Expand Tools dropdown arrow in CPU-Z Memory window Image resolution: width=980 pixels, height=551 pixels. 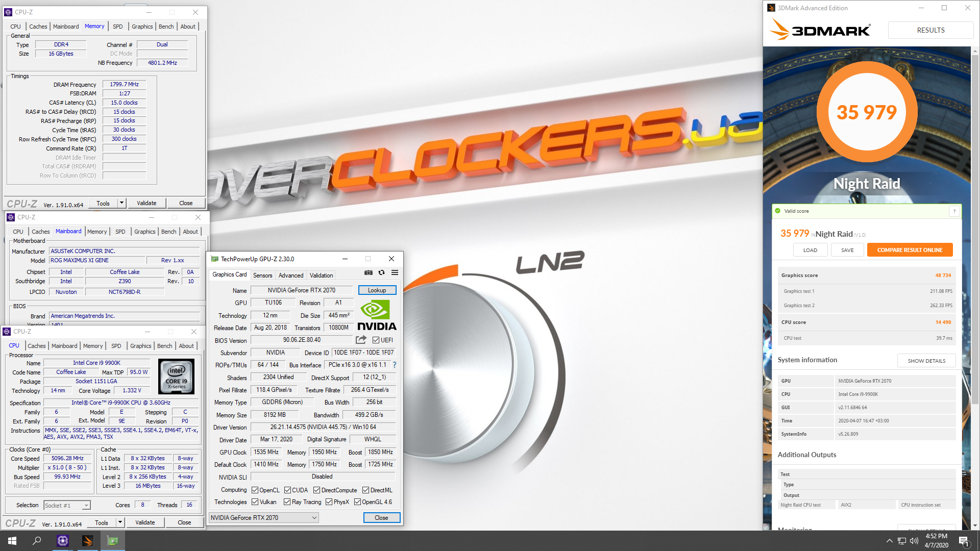pos(121,203)
